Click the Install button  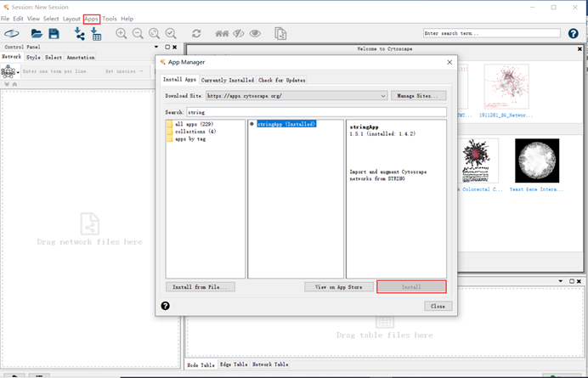pos(411,287)
